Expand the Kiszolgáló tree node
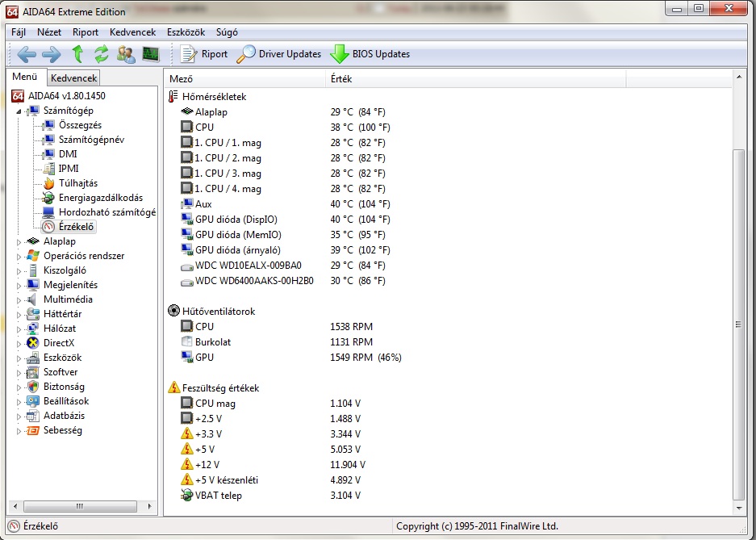Screen dimensions: 756x540 (x=19, y=271)
